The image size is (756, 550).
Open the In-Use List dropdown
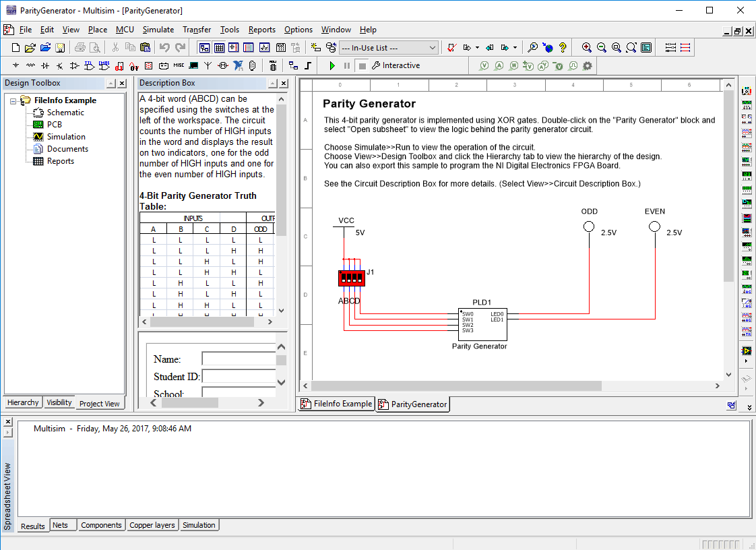tap(389, 47)
